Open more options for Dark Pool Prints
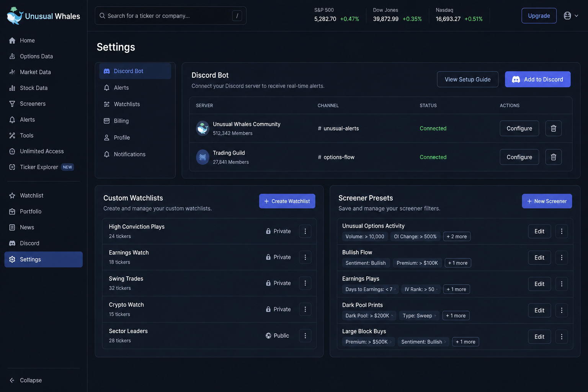 (562, 310)
